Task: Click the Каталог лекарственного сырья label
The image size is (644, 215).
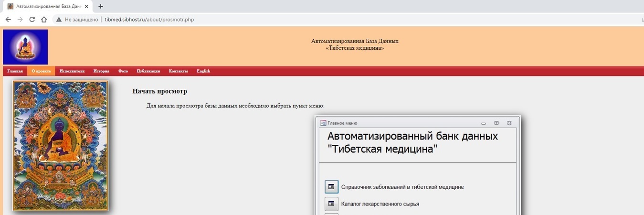Action: (380, 204)
